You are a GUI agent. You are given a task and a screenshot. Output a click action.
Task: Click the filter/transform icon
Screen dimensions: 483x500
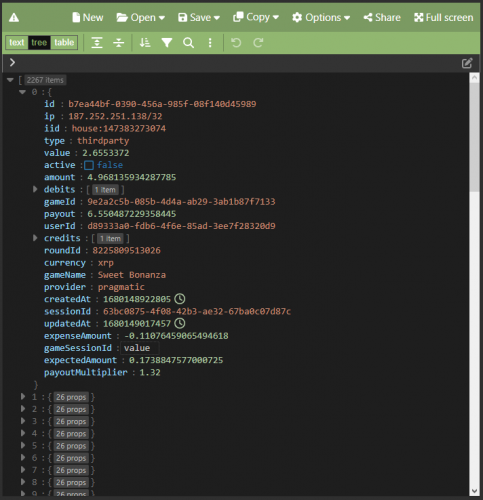click(167, 43)
